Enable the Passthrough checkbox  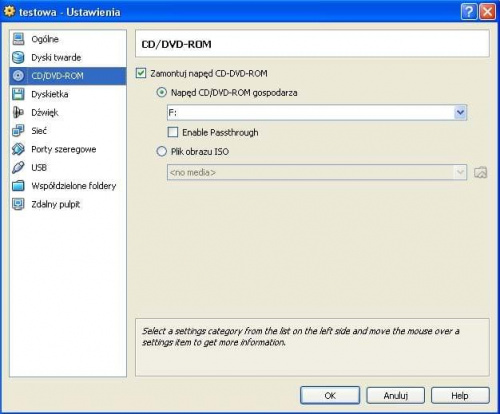[x=173, y=132]
